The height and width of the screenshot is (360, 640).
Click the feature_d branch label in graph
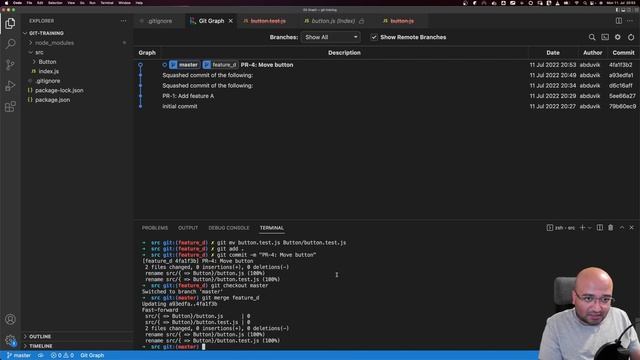point(220,65)
